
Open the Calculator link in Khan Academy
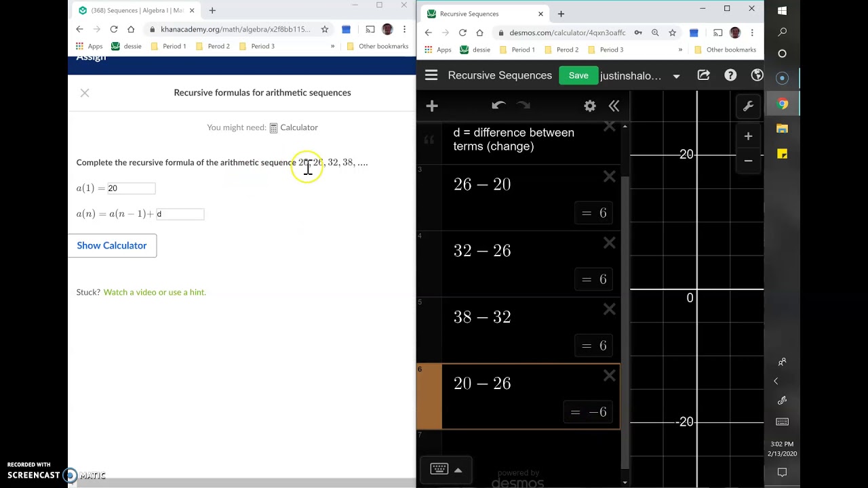(x=294, y=127)
